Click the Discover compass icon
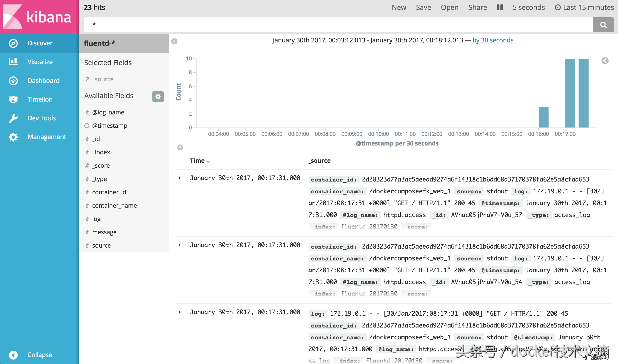The image size is (618, 364). 13,43
